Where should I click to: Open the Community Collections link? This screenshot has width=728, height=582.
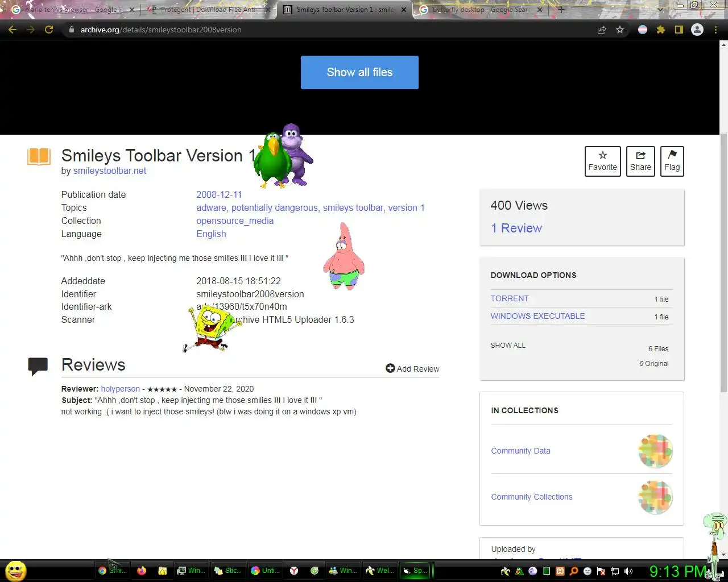[x=532, y=497]
